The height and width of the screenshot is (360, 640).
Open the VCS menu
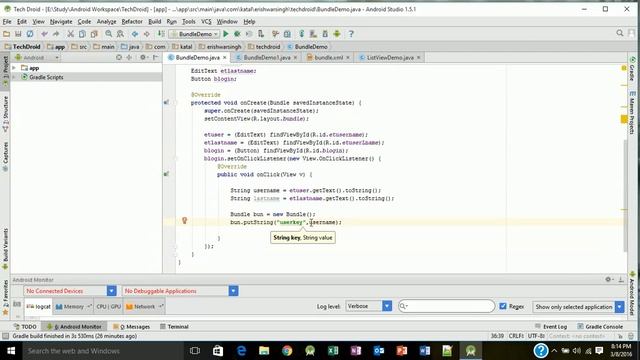206,22
